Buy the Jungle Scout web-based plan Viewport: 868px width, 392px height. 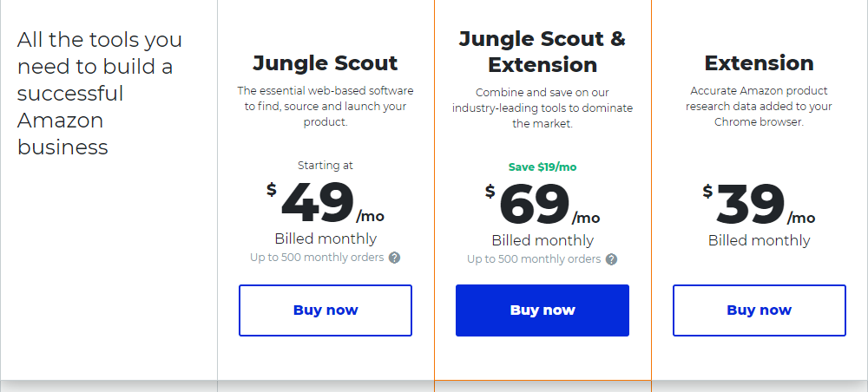[x=325, y=310]
